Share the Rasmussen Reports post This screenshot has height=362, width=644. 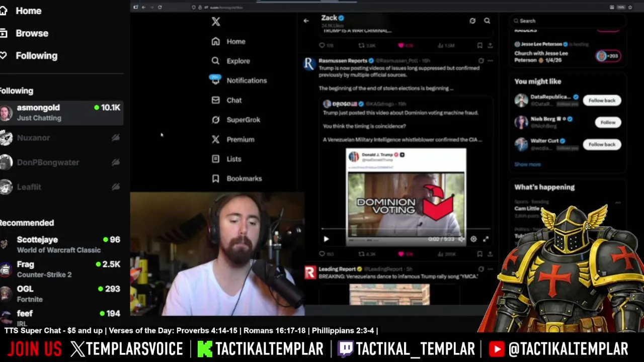490,254
